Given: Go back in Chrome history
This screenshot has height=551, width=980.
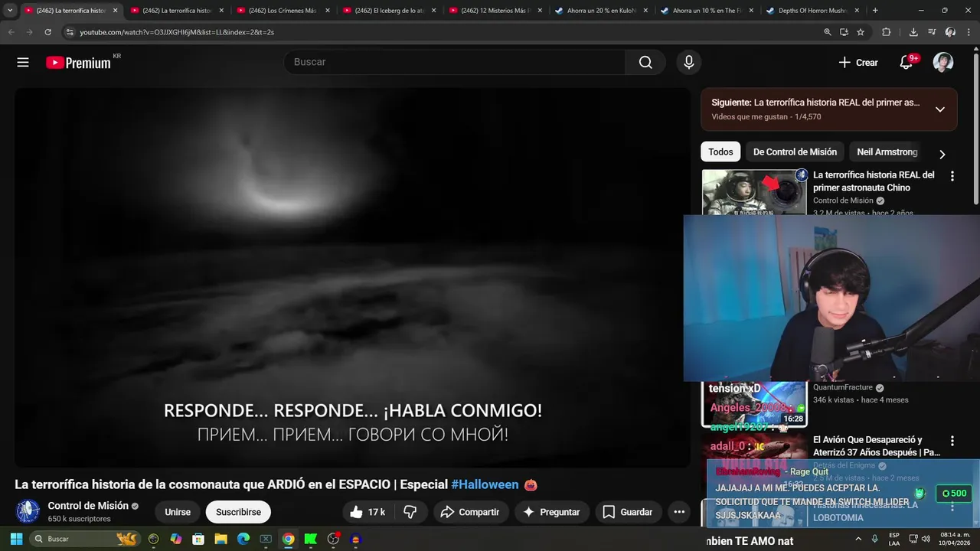Looking at the screenshot, I should (11, 32).
